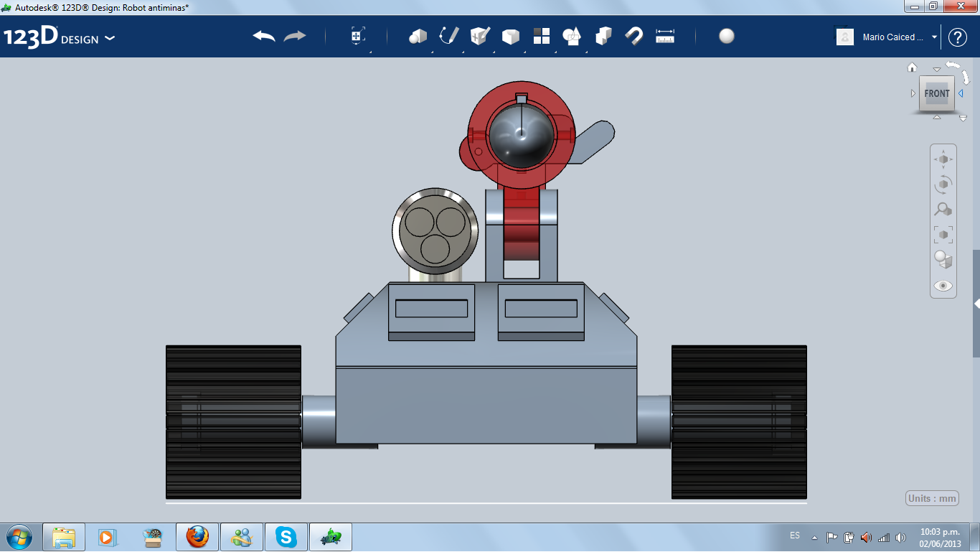Open the Primitives tool menu

pyautogui.click(x=418, y=37)
